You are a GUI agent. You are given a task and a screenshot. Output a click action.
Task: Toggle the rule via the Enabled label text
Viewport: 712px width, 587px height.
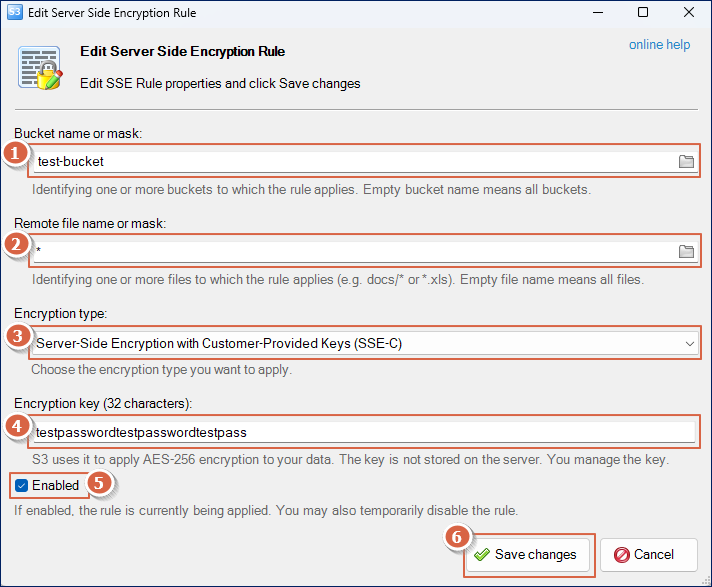[x=55, y=485]
